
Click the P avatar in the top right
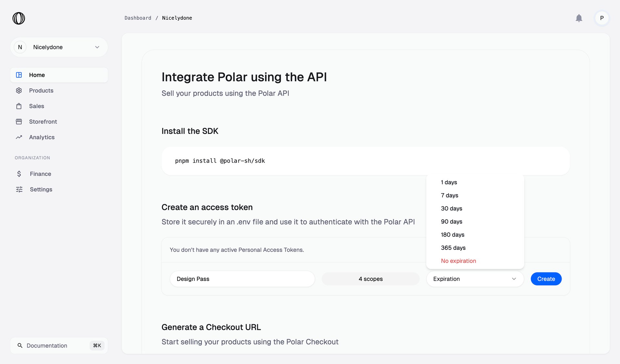[602, 18]
